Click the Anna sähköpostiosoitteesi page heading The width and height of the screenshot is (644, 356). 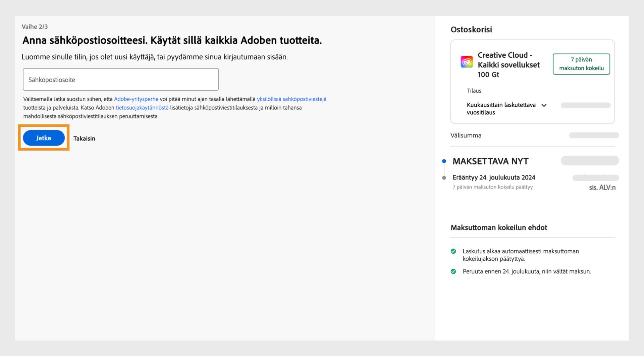(172, 40)
